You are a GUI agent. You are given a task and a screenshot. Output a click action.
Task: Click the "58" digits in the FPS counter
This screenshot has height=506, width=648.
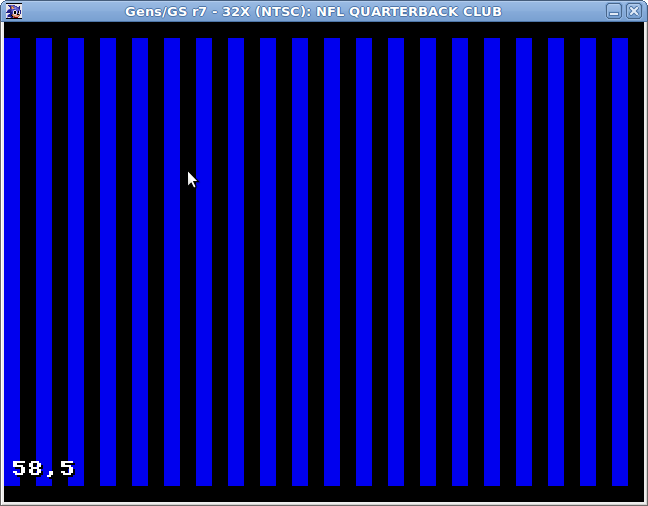27,468
